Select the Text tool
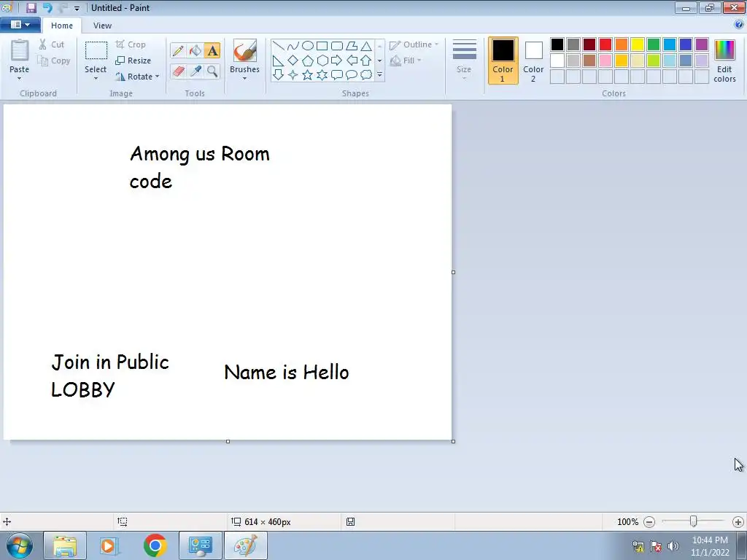The height and width of the screenshot is (560, 747). click(x=212, y=51)
